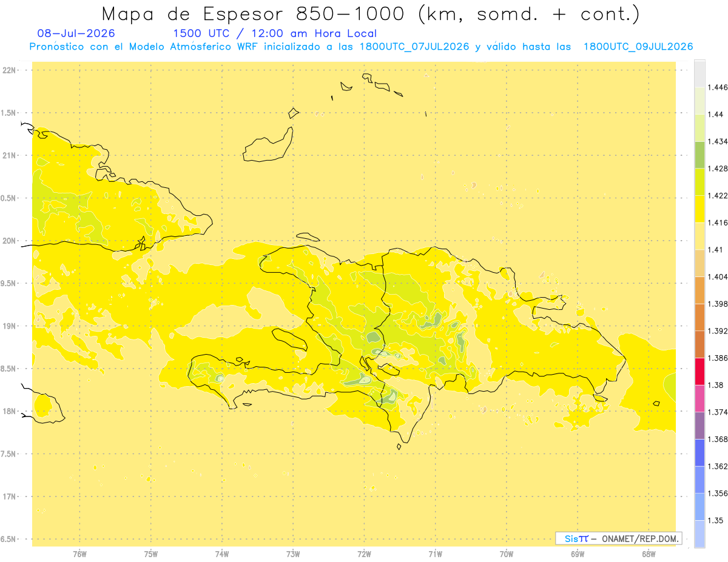This screenshot has width=728, height=562.
Task: Click the purple colorbar segment between 1.368 and 1.374
Action: pos(699,426)
